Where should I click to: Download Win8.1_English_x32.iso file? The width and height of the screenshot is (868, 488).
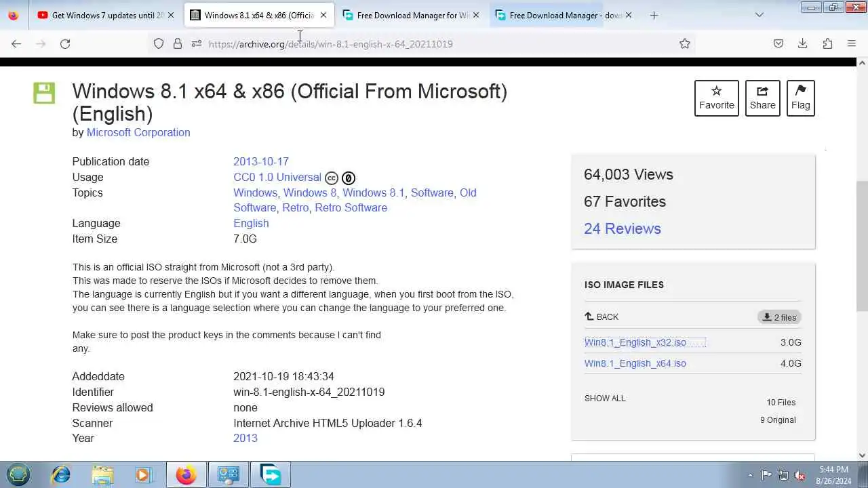pyautogui.click(x=635, y=342)
